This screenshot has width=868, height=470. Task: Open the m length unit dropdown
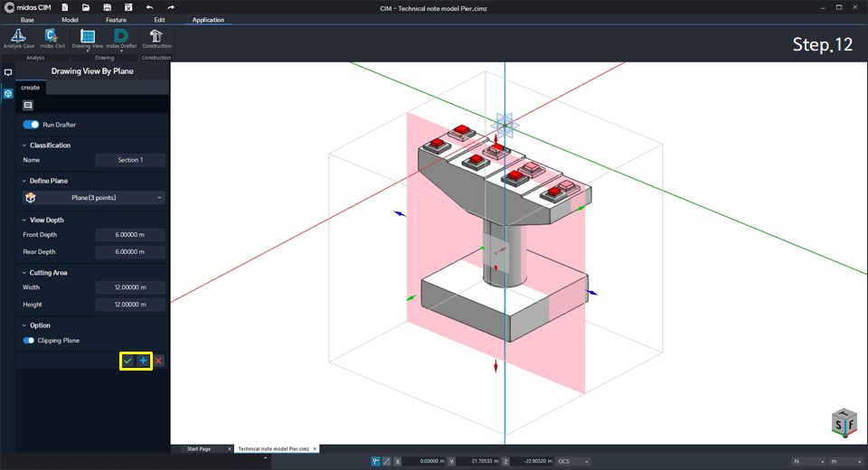click(x=845, y=461)
